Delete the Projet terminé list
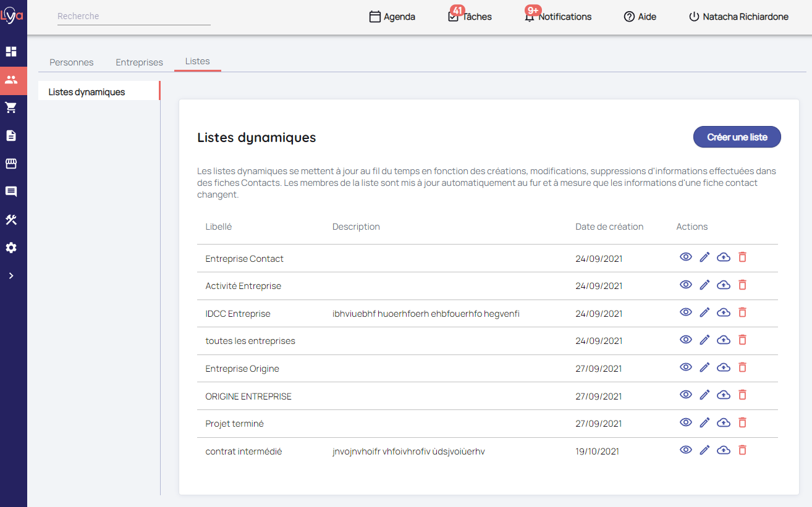 tap(742, 422)
